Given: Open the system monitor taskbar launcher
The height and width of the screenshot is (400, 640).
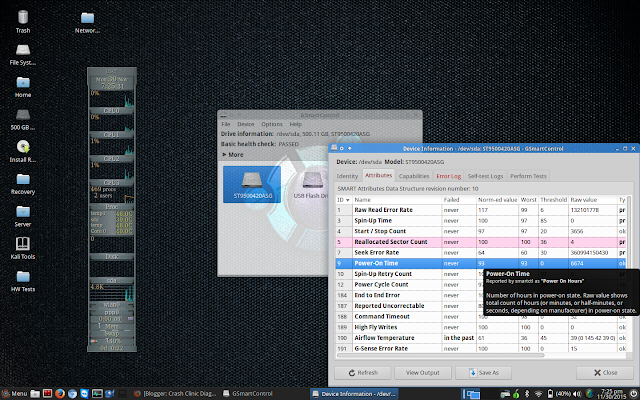Looking at the screenshot, I should click(x=97, y=394).
